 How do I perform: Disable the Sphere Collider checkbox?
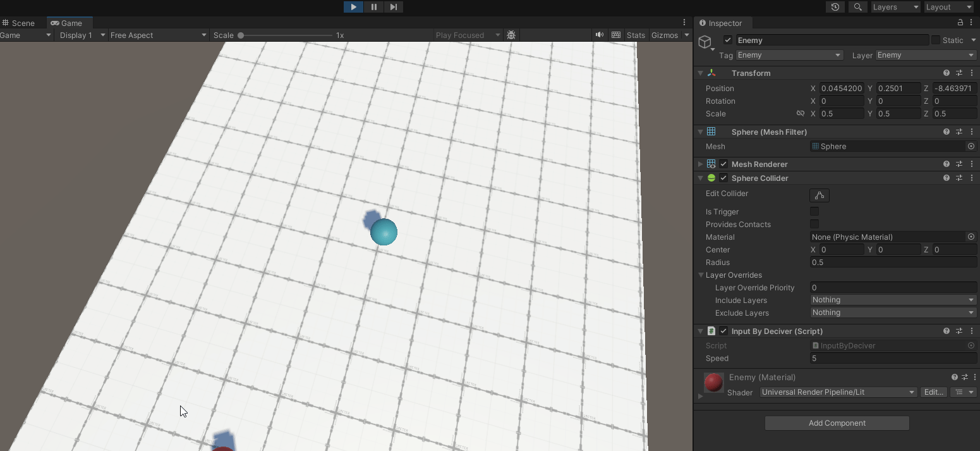(723, 178)
